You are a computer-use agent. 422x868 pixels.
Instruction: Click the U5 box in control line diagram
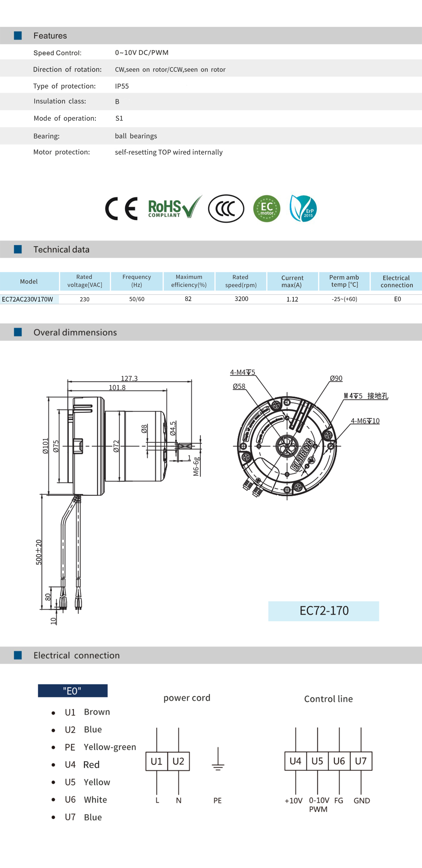click(x=317, y=761)
